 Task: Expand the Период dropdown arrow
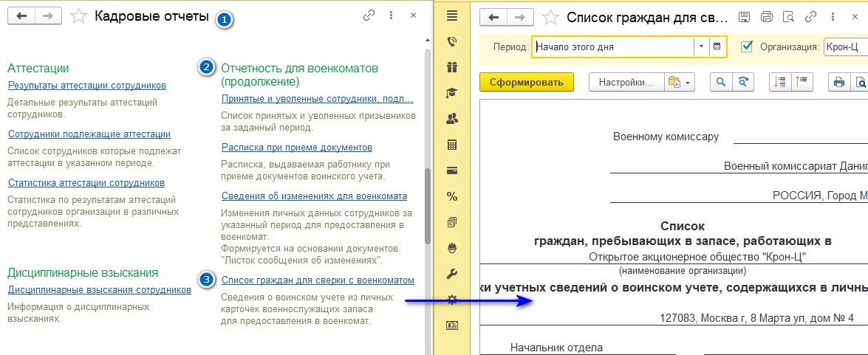coord(701,47)
